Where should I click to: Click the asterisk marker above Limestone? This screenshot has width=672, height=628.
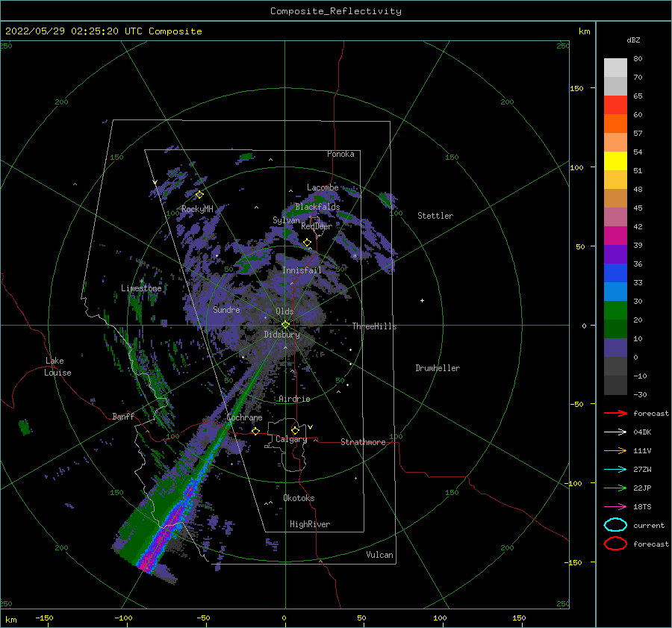click(x=141, y=281)
